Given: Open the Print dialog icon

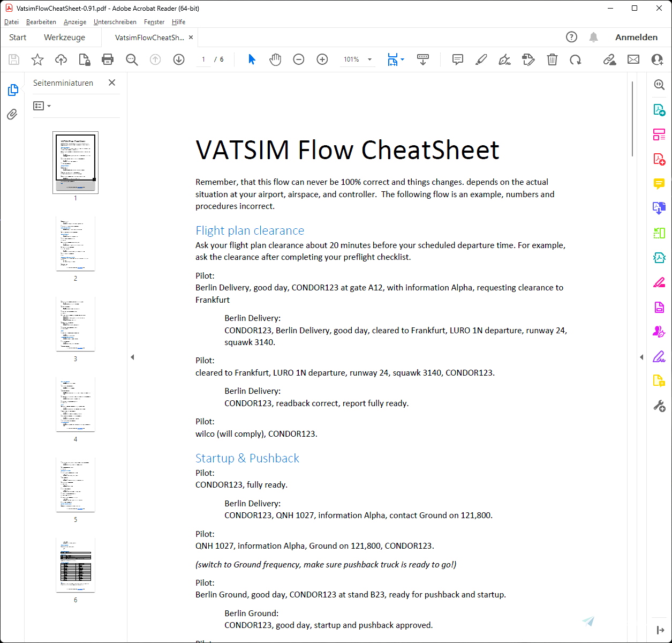Looking at the screenshot, I should [x=108, y=59].
